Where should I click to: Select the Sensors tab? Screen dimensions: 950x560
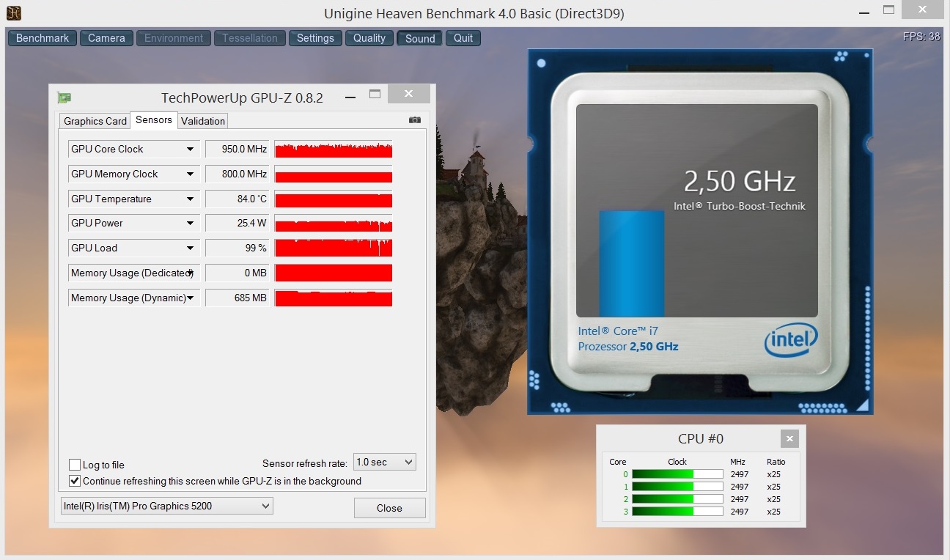tap(154, 119)
